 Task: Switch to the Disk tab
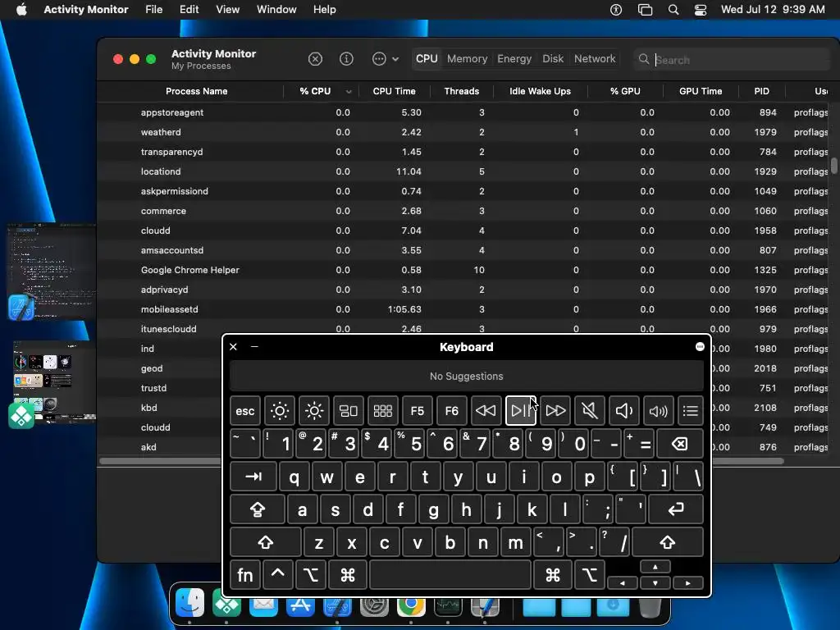point(553,59)
